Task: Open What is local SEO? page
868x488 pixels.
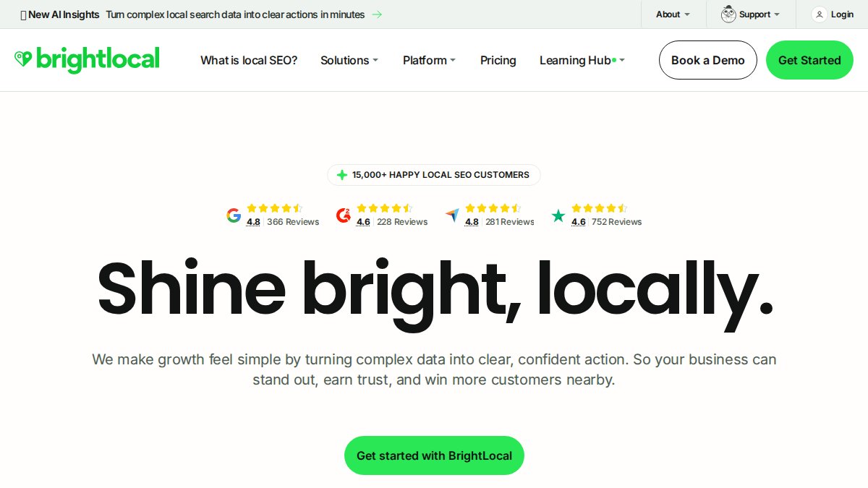Action: 249,60
